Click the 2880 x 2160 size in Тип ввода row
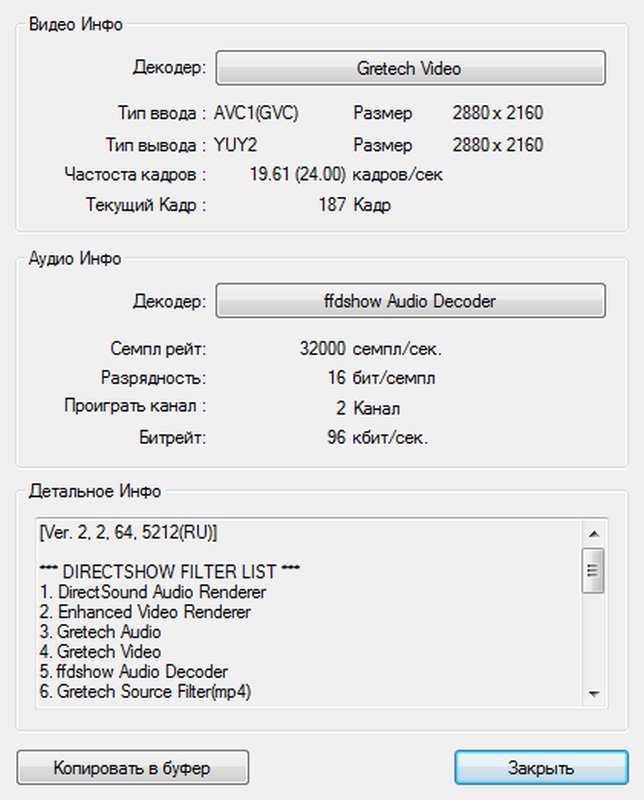644x800 pixels. coord(498,113)
